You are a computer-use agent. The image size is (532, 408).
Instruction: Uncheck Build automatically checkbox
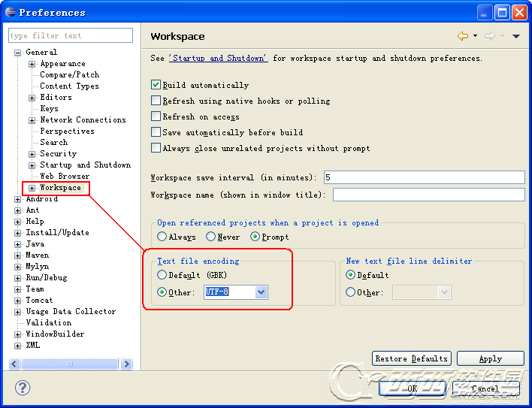click(156, 86)
